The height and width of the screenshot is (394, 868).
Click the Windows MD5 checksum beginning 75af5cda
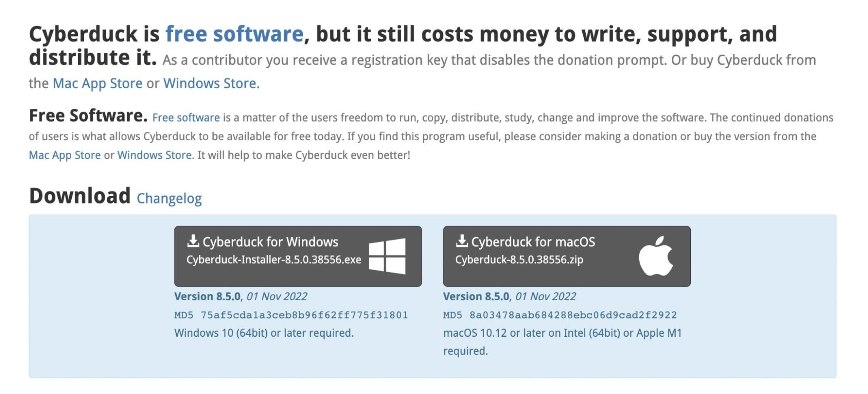tap(304, 315)
